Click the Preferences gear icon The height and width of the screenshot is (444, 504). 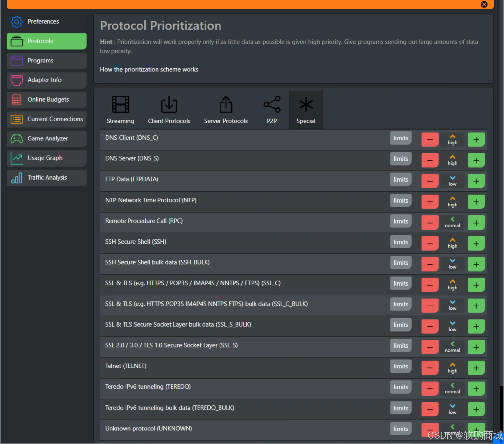pyautogui.click(x=16, y=22)
